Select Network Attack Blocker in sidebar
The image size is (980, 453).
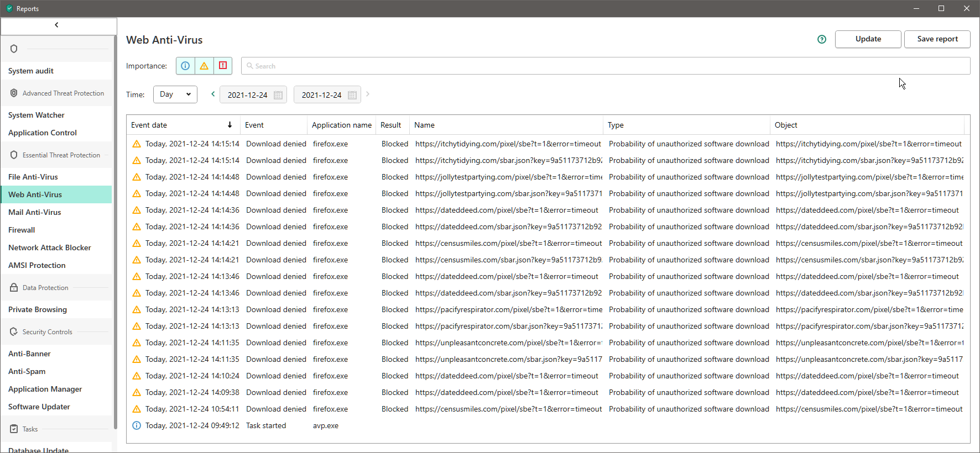click(x=50, y=247)
